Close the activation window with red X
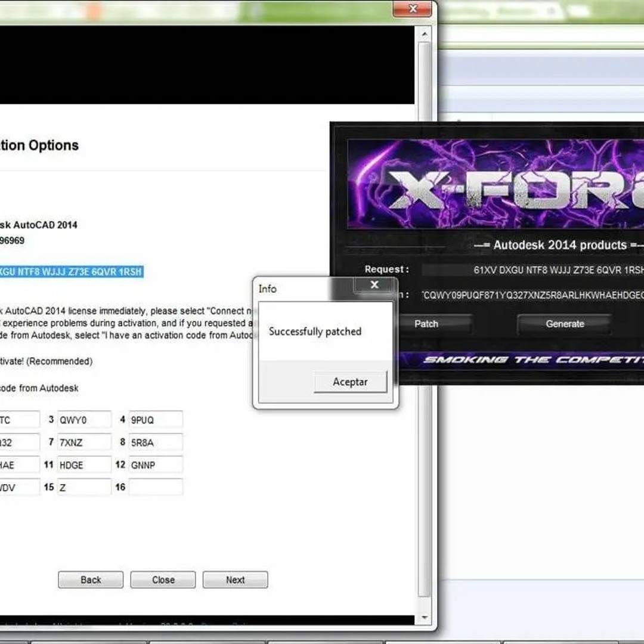The height and width of the screenshot is (644, 644). (x=413, y=8)
